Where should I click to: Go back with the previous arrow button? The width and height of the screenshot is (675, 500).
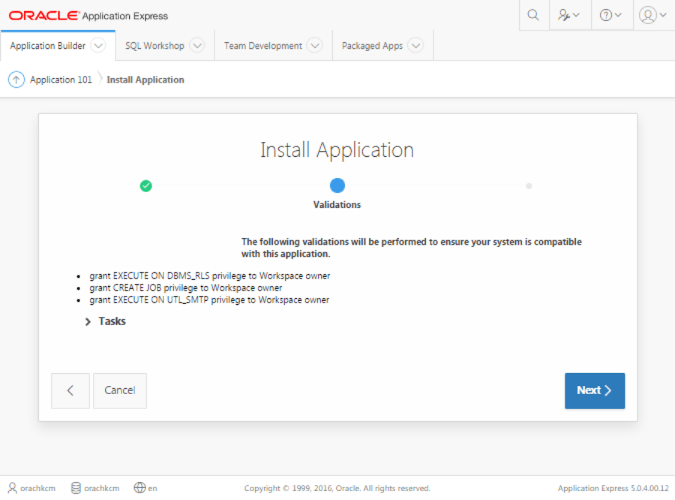tap(71, 391)
